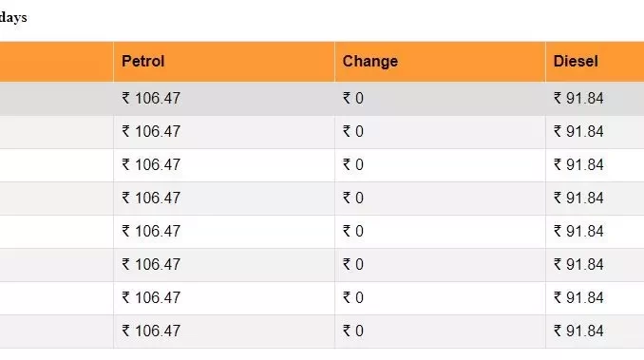Image resolution: width=644 pixels, height=360 pixels.
Task: Select change value in the highlighted top row
Action: click(x=353, y=99)
